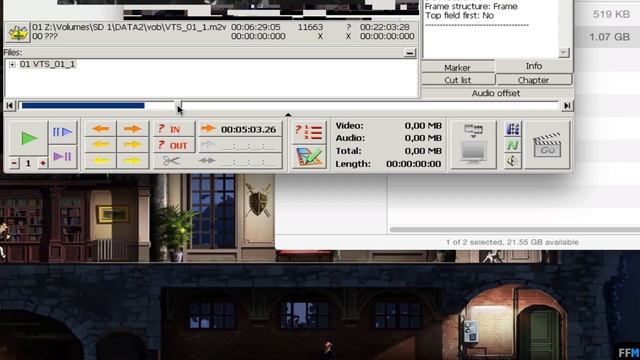
Task: Click the empty duration timecode field
Action: 249,161
